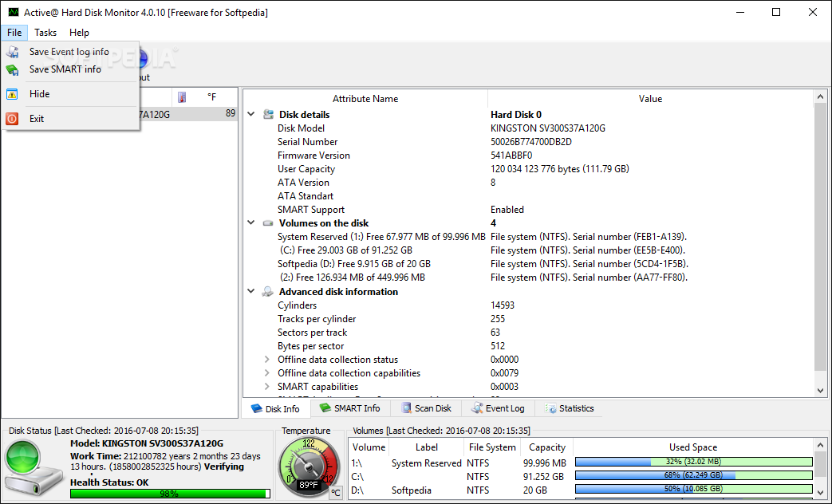This screenshot has height=504, width=832.
Task: Select the SMART Support row
Action: pyautogui.click(x=528, y=210)
